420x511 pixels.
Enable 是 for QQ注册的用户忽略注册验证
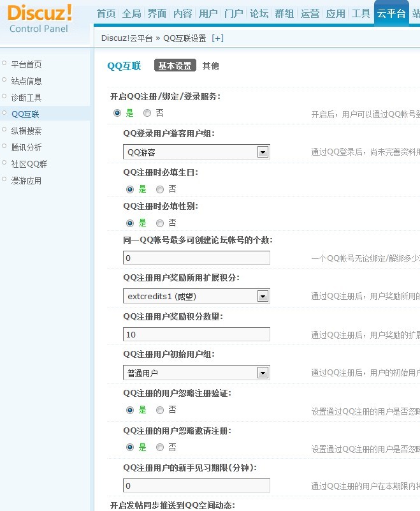coord(130,410)
